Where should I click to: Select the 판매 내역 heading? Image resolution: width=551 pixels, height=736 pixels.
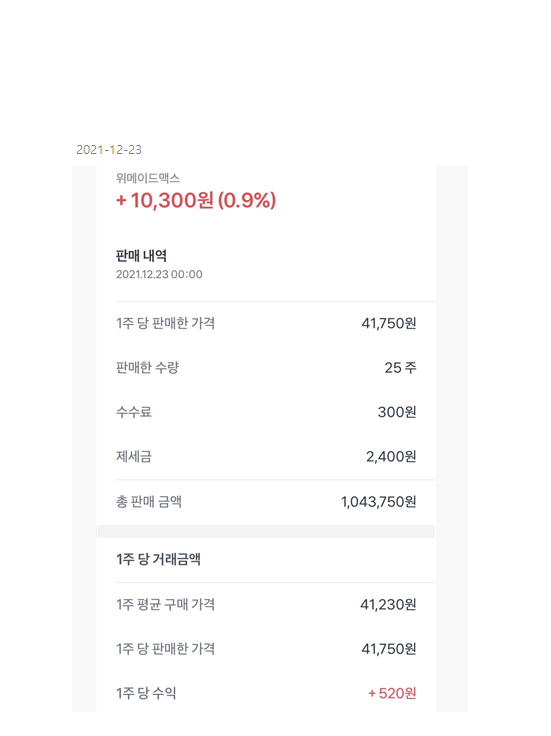tap(141, 256)
